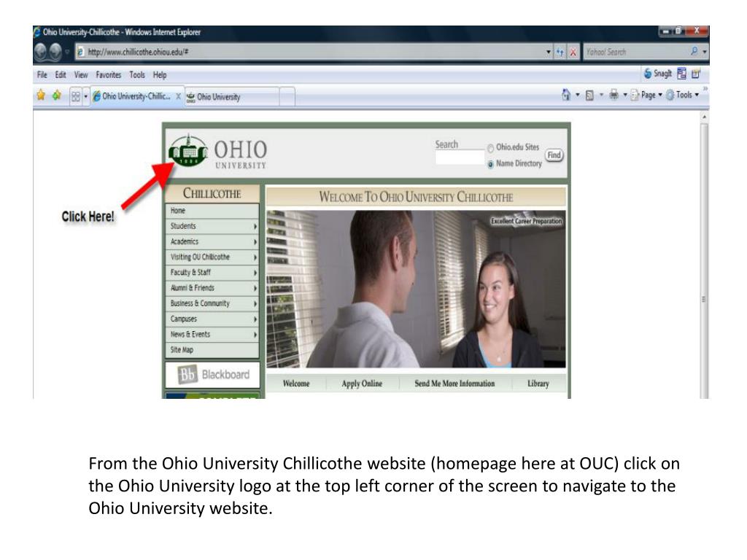Click the Find button next to Search
Screen dimensions: 747x560
(x=554, y=155)
